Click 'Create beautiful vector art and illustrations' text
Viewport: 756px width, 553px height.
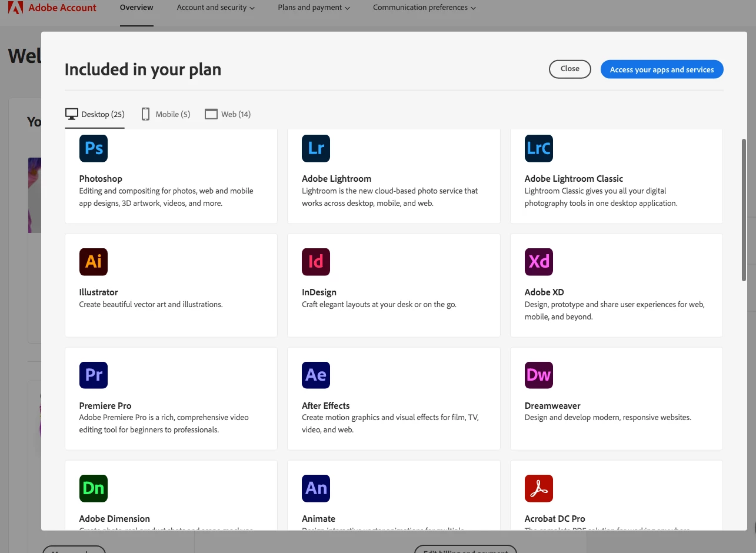[x=151, y=305]
